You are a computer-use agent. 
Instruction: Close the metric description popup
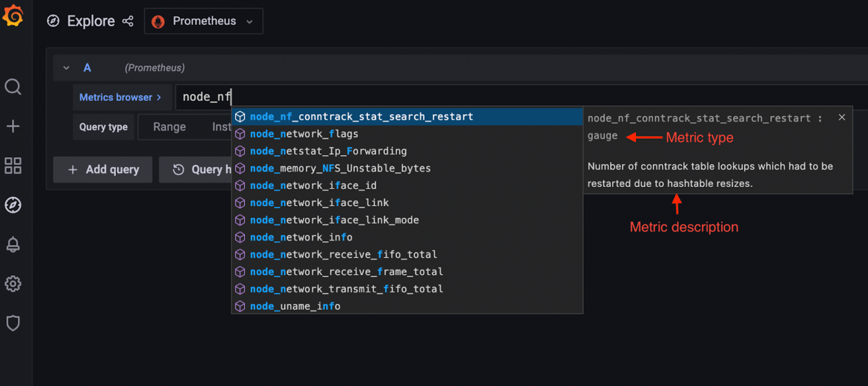click(x=842, y=118)
